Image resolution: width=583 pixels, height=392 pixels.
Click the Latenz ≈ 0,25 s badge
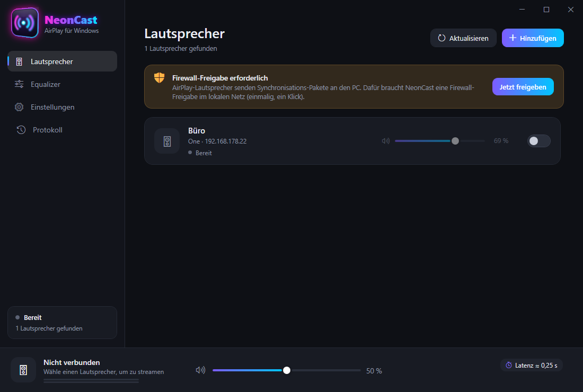pos(531,365)
